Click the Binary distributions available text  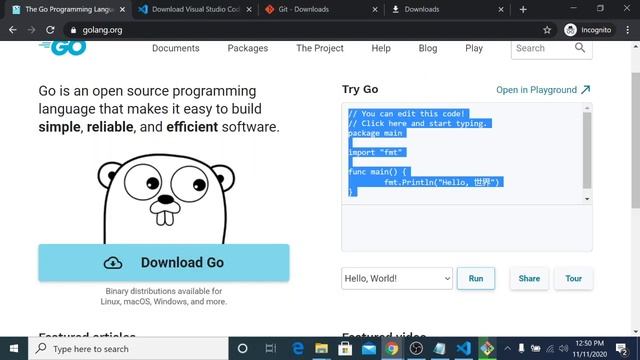click(164, 296)
